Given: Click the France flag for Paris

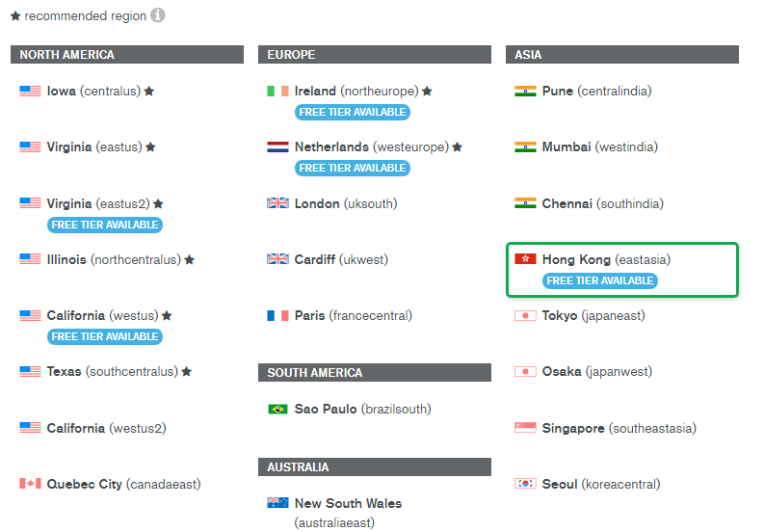Looking at the screenshot, I should (277, 316).
